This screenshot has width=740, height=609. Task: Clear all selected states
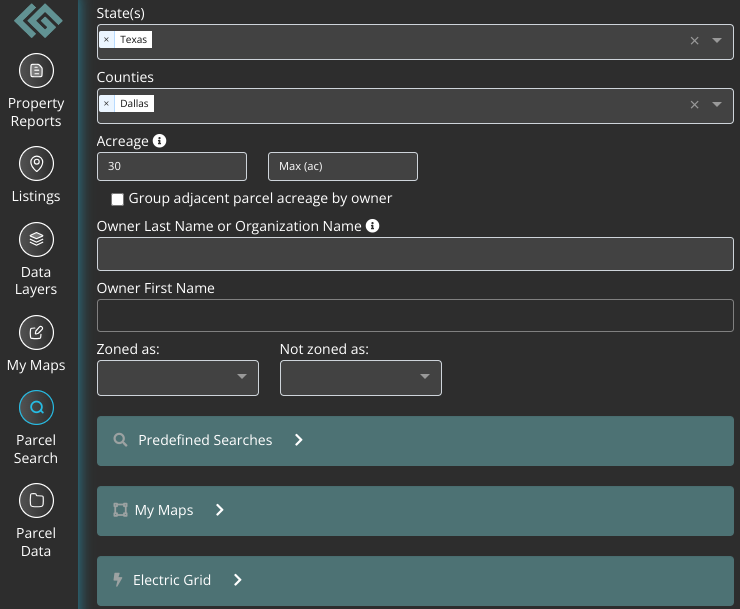(x=694, y=41)
